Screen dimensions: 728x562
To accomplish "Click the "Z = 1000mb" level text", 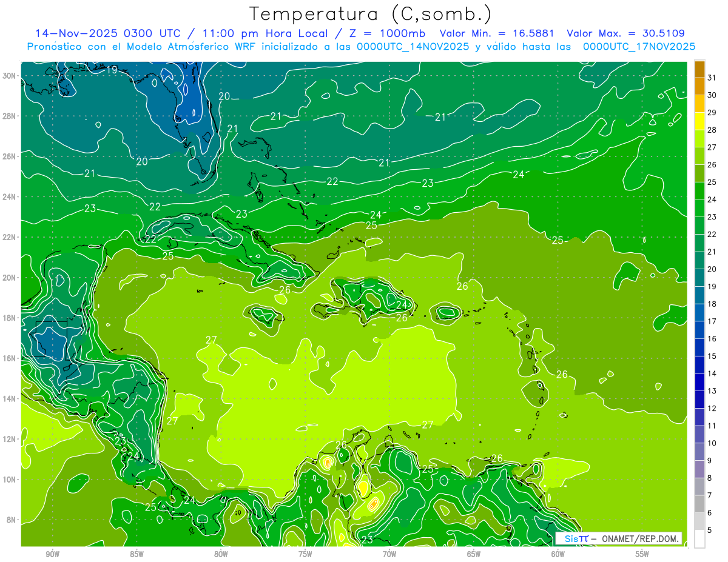I will coord(385,33).
